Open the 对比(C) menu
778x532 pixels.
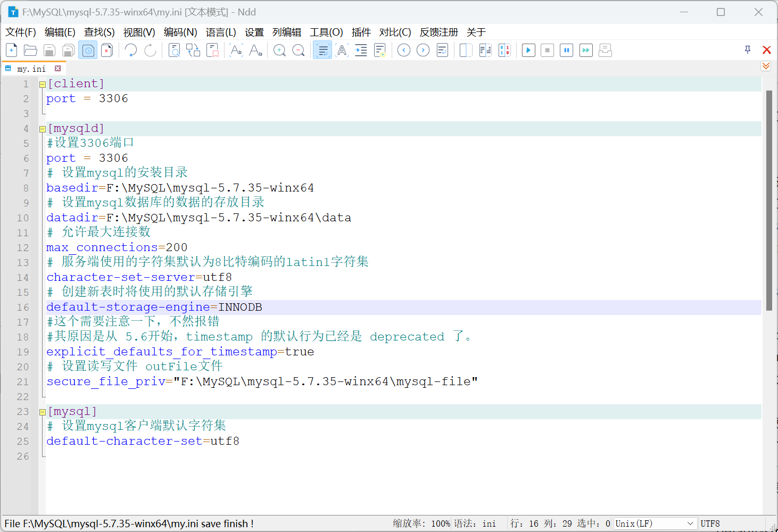pos(395,32)
